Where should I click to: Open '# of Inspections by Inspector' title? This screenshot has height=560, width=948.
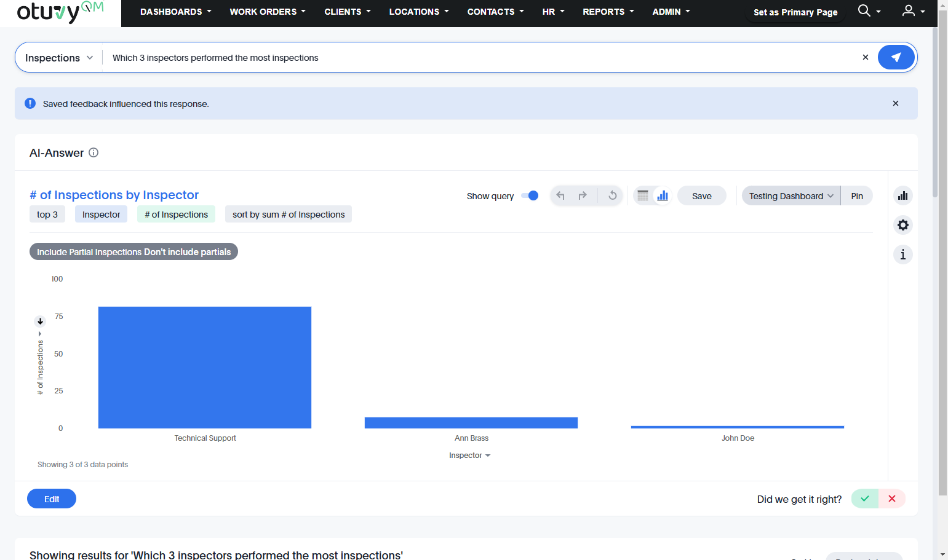point(114,195)
